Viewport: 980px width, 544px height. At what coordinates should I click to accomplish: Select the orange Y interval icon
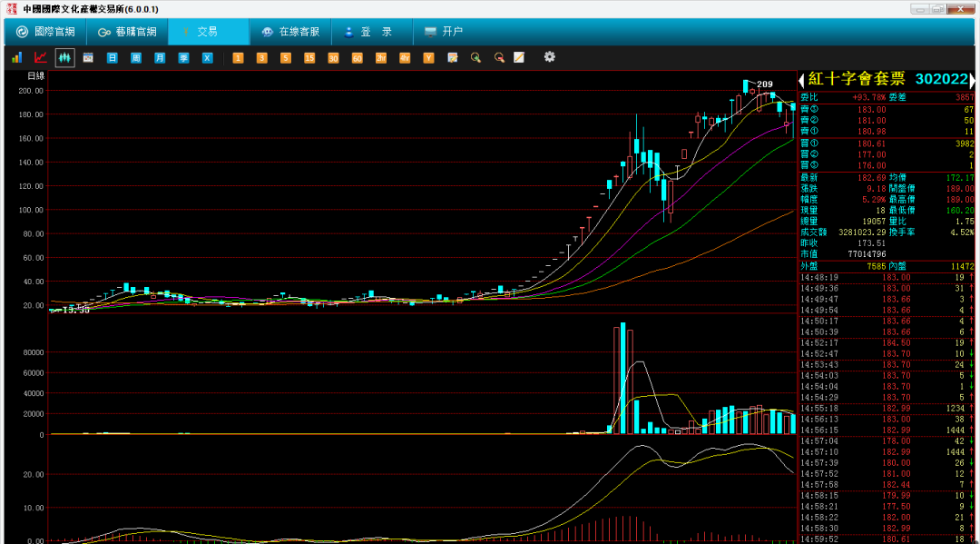[428, 57]
